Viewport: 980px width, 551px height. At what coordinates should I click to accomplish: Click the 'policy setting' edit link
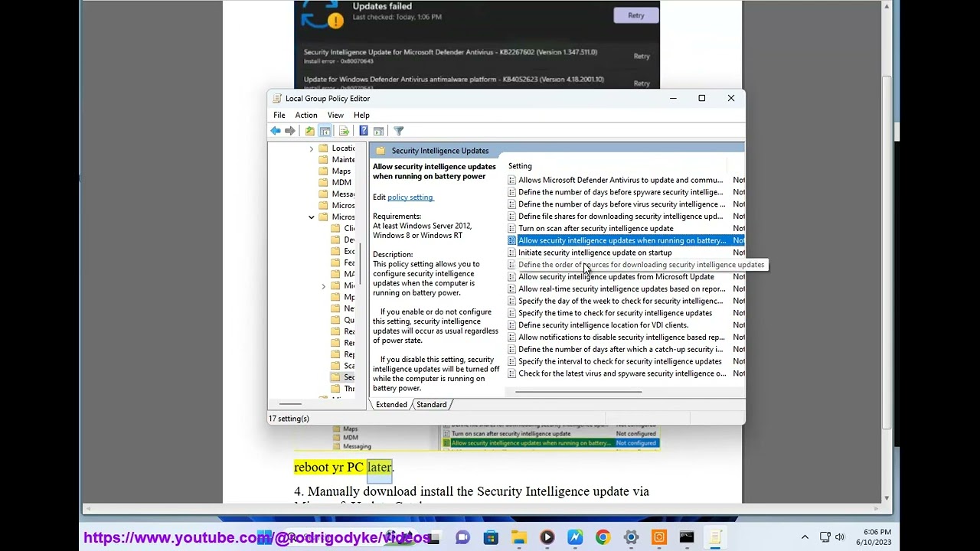coord(410,197)
